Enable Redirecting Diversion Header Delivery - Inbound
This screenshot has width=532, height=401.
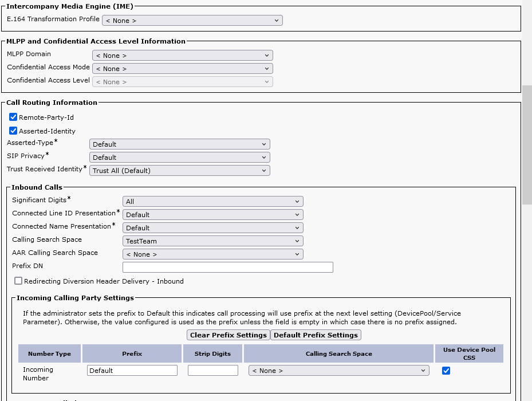click(18, 281)
